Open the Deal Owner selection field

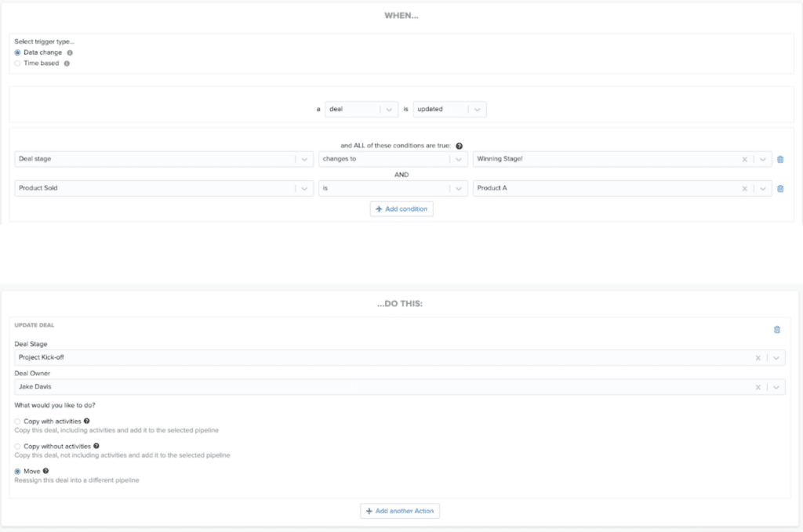pos(778,386)
